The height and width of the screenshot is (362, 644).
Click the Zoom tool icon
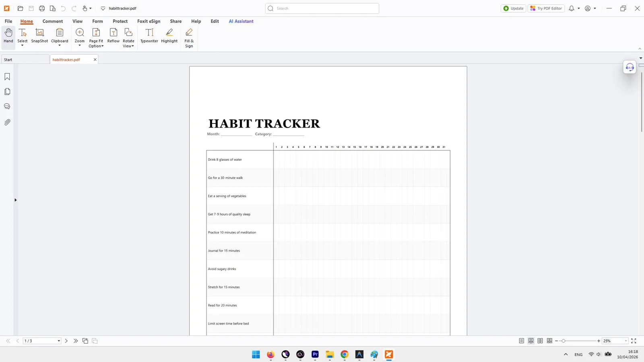(80, 33)
